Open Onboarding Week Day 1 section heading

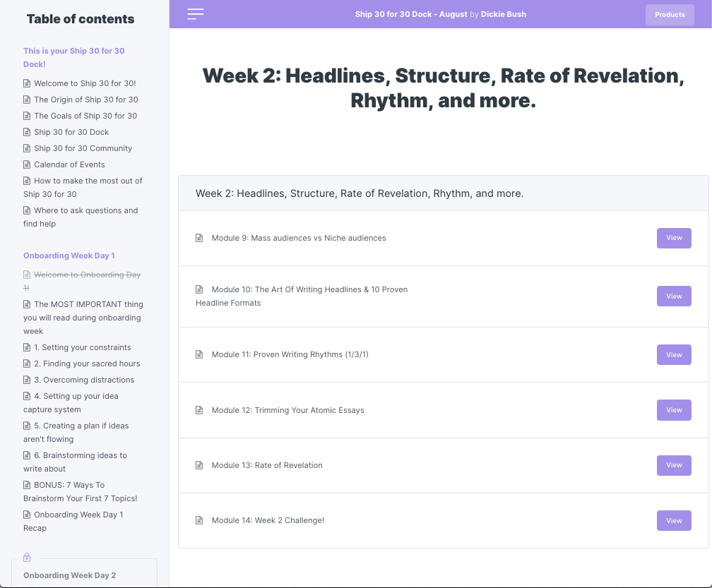click(x=69, y=256)
